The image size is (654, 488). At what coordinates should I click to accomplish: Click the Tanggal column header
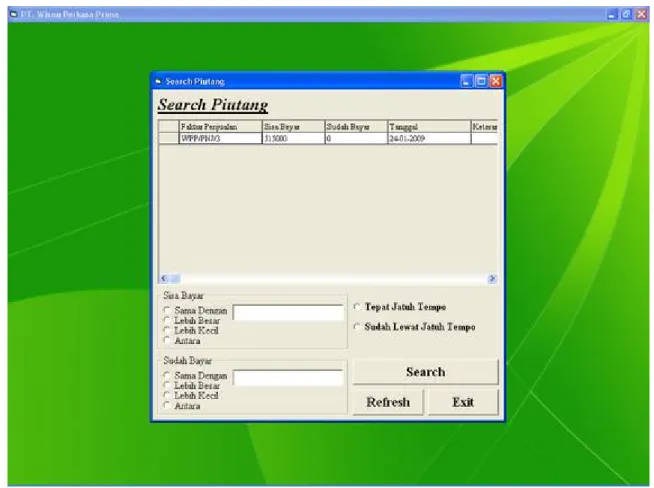pyautogui.click(x=430, y=126)
